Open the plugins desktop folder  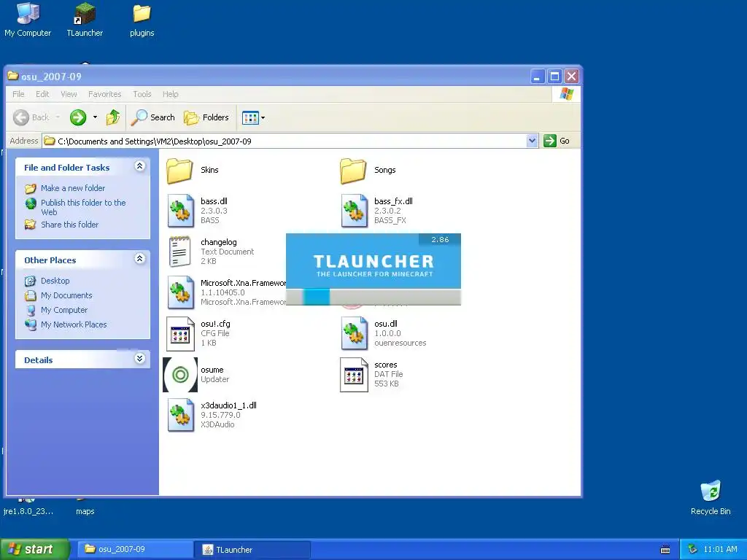point(142,20)
